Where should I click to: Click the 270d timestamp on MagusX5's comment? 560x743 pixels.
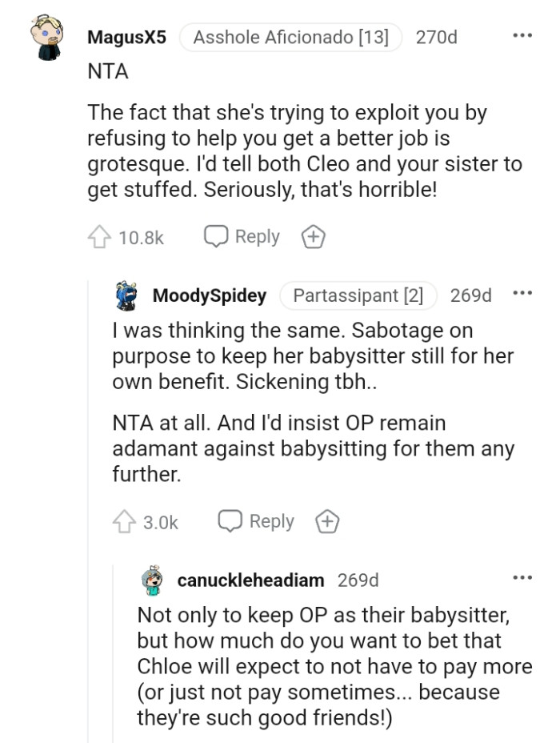pos(436,36)
